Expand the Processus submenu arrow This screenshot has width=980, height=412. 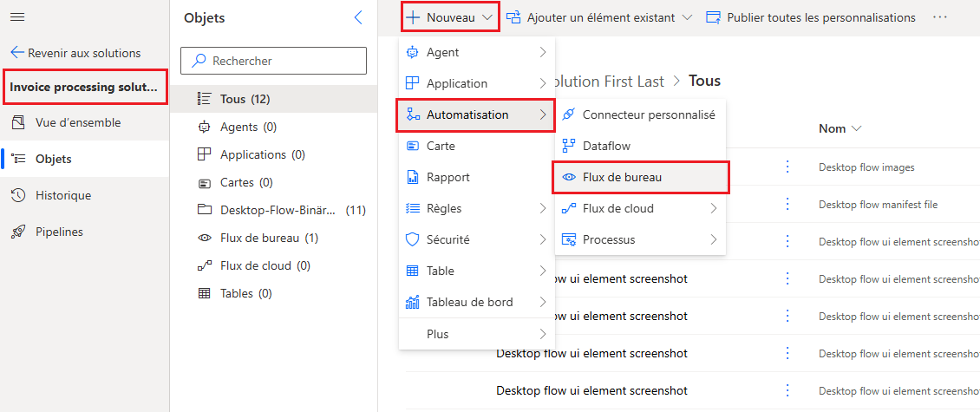coord(714,239)
